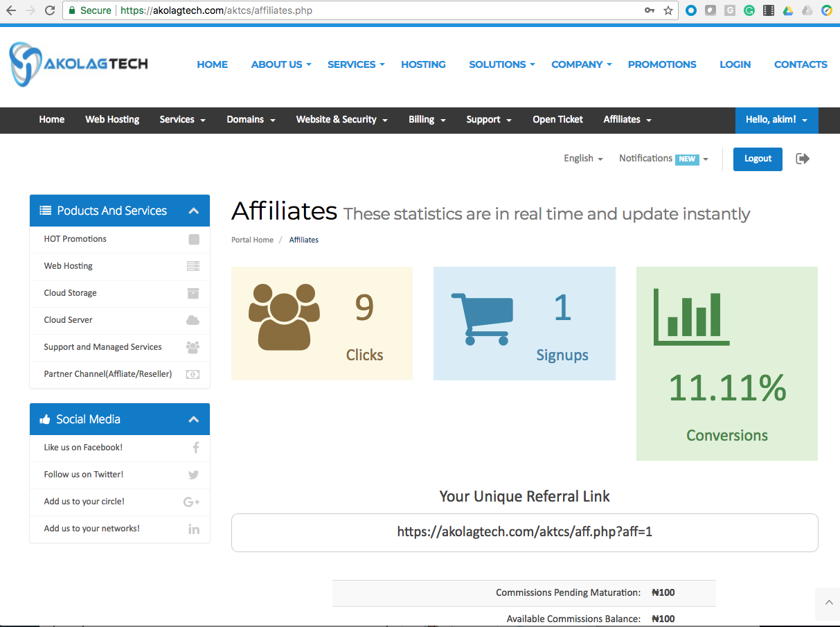Click Follow us on Twitter! link
Screen dimensions: 840x627
point(84,475)
